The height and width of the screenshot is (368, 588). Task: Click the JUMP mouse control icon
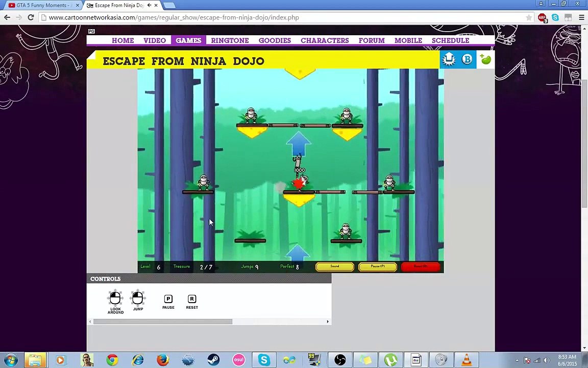138,298
